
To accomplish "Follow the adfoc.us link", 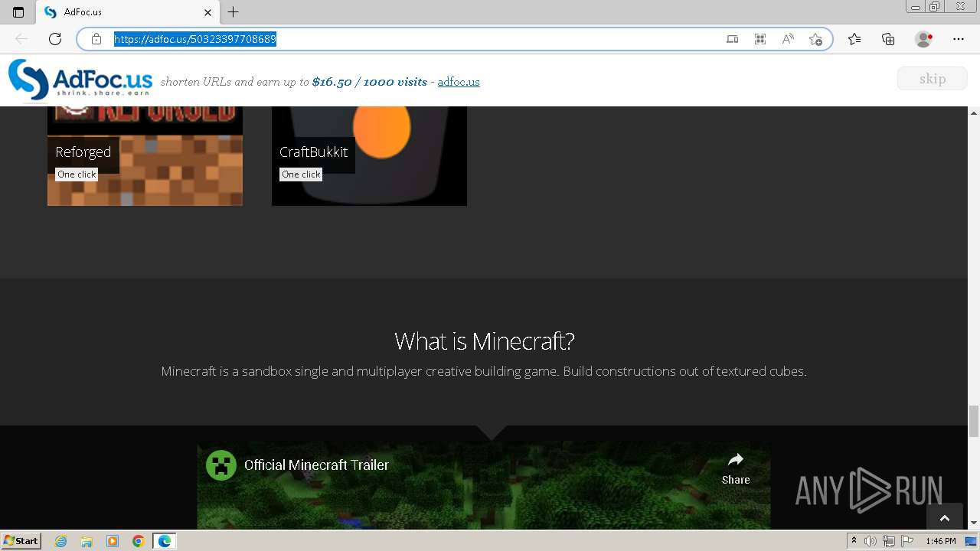I will click(x=459, y=82).
